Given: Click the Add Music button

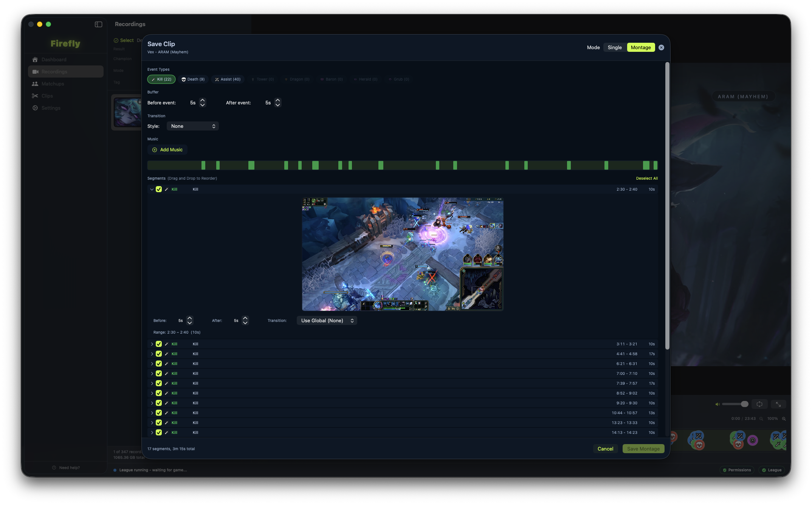Looking at the screenshot, I should tap(167, 150).
